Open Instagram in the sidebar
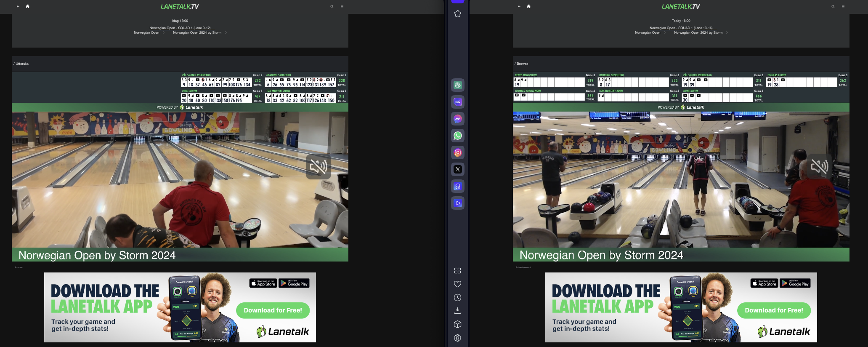 458,152
